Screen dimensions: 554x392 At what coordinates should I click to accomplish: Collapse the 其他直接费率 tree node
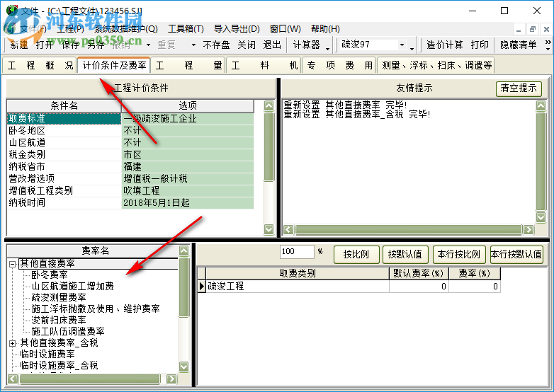tap(12, 263)
